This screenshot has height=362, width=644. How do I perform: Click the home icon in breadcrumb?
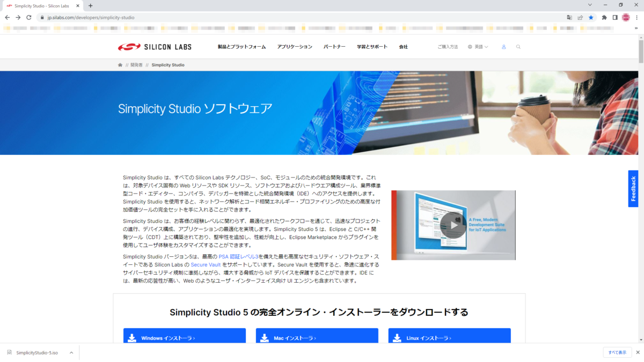click(x=120, y=65)
